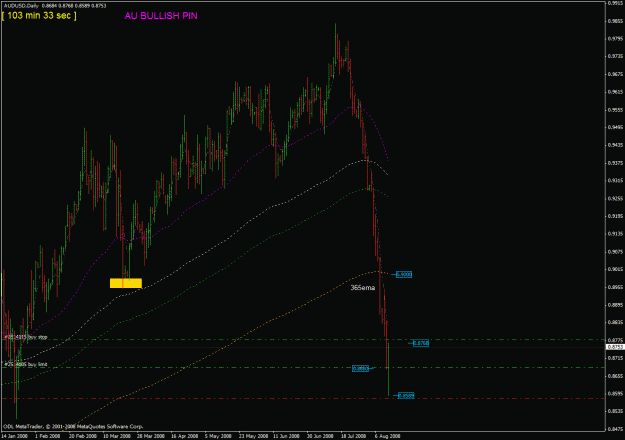Screen dimensions: 625x440
Task: Select the buy stop order label
Action: 26,337
